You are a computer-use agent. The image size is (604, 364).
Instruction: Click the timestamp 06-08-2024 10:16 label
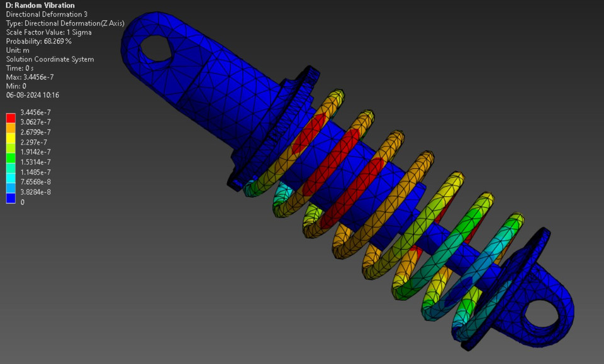pyautogui.click(x=34, y=94)
